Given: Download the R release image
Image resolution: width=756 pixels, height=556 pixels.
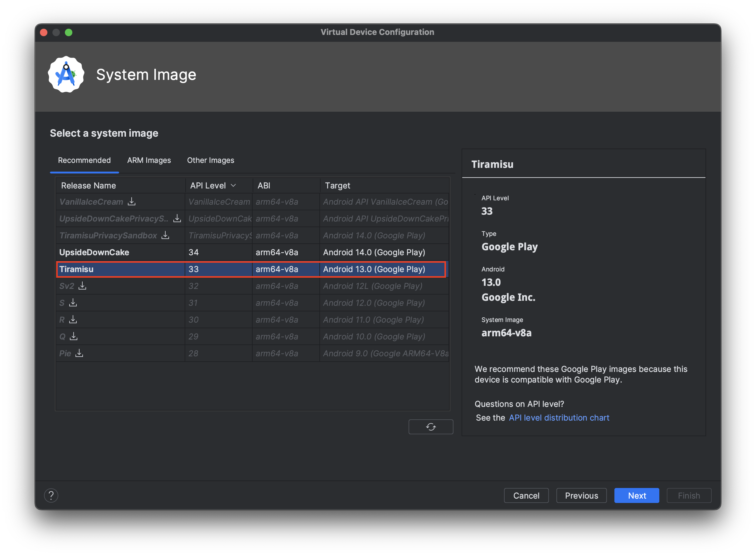Looking at the screenshot, I should [73, 319].
